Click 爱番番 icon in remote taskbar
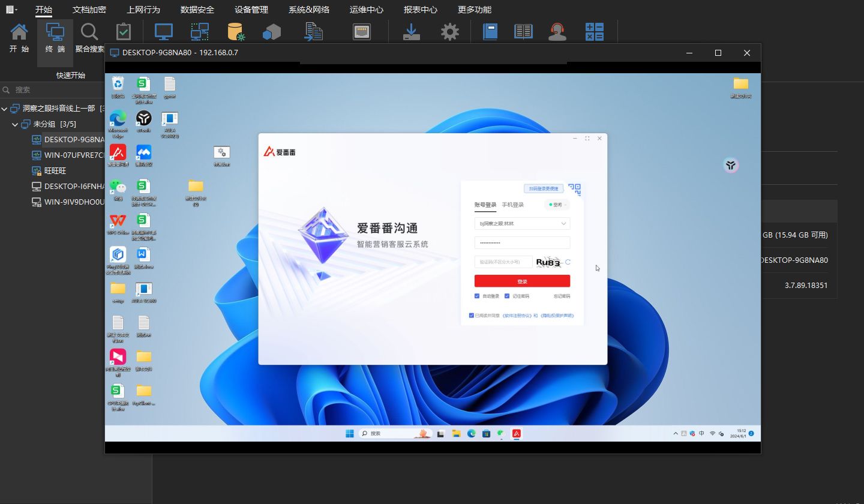 tap(516, 433)
